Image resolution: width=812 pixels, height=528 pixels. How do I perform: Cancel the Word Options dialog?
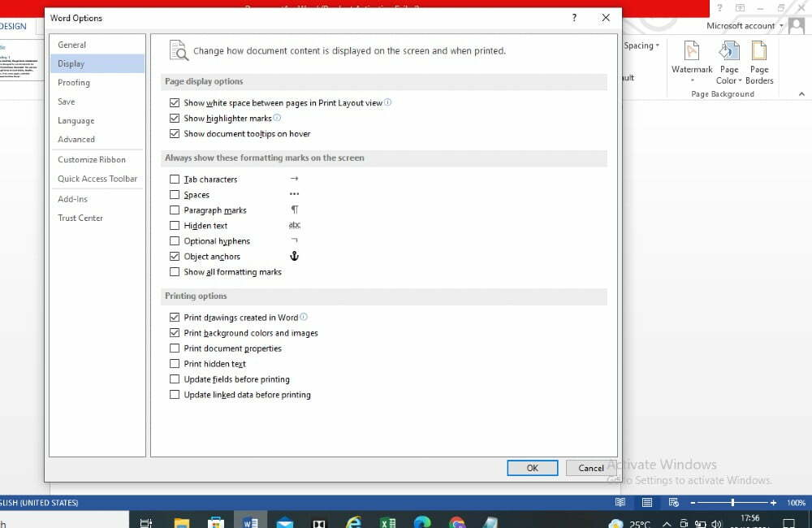coord(590,468)
